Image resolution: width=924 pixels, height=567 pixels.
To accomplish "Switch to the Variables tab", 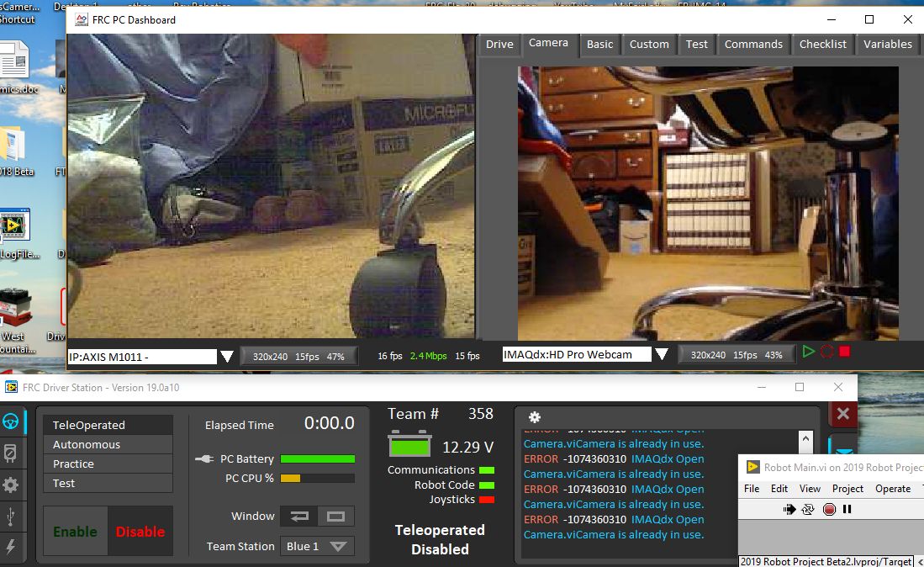I will click(888, 45).
